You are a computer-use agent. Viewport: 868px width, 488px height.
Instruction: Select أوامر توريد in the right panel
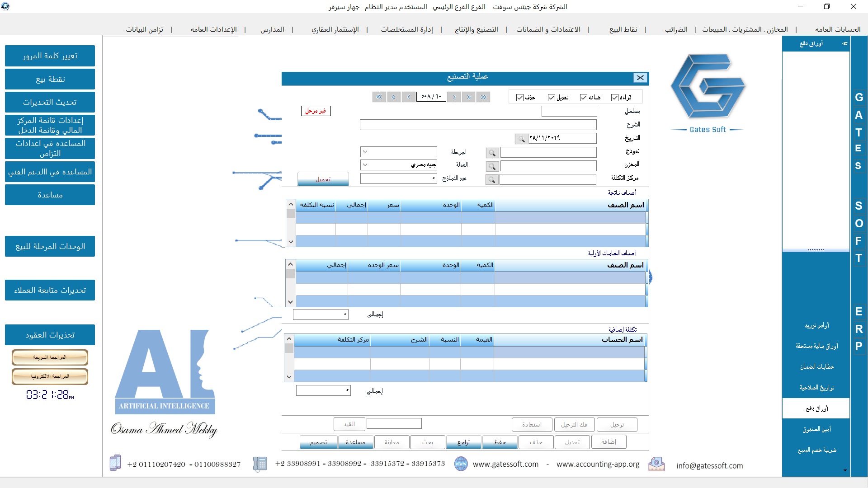[x=816, y=325]
